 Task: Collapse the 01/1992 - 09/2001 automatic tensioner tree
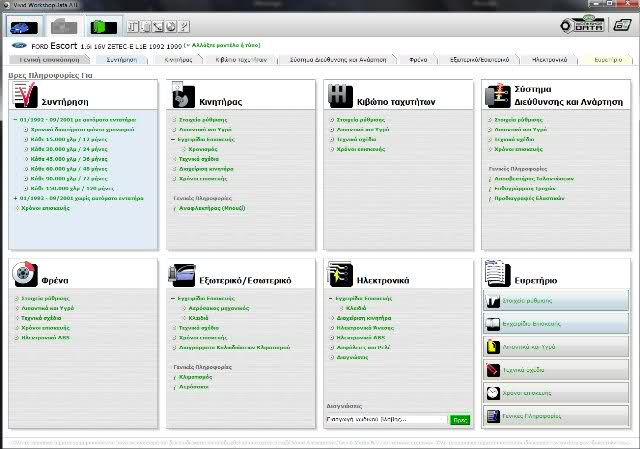(x=17, y=120)
